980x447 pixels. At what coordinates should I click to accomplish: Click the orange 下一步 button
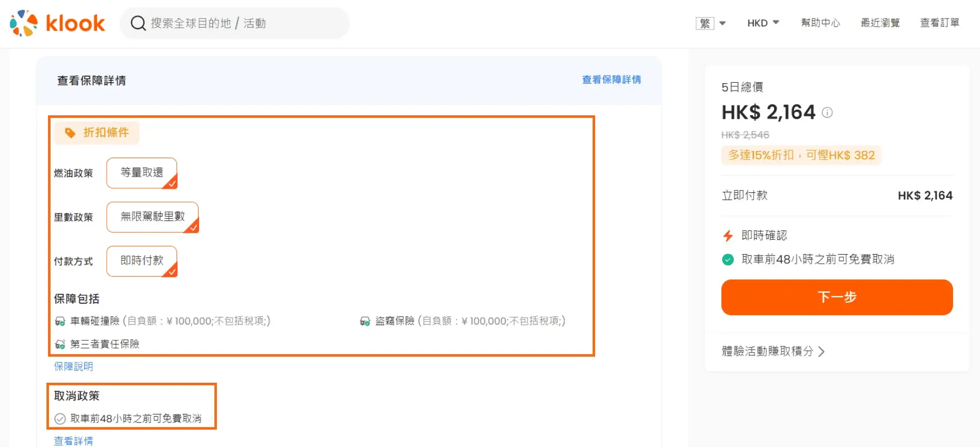click(837, 297)
